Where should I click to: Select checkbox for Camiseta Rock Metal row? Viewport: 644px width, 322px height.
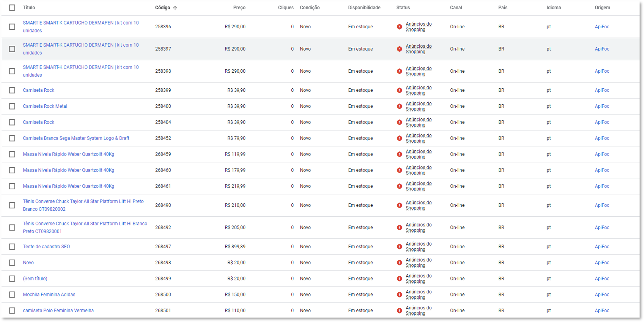click(x=12, y=106)
